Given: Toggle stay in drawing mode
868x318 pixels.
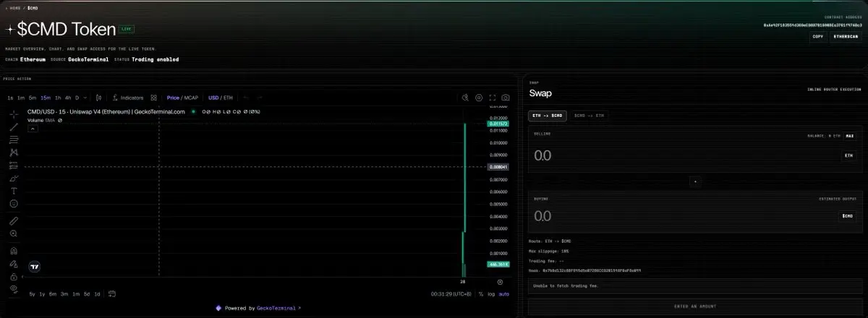Looking at the screenshot, I should tap(14, 264).
